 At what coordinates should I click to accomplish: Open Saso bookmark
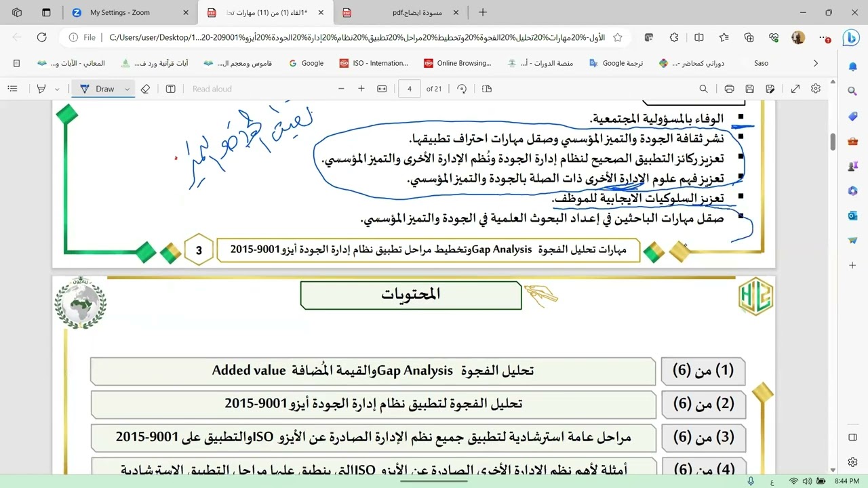[x=761, y=63]
